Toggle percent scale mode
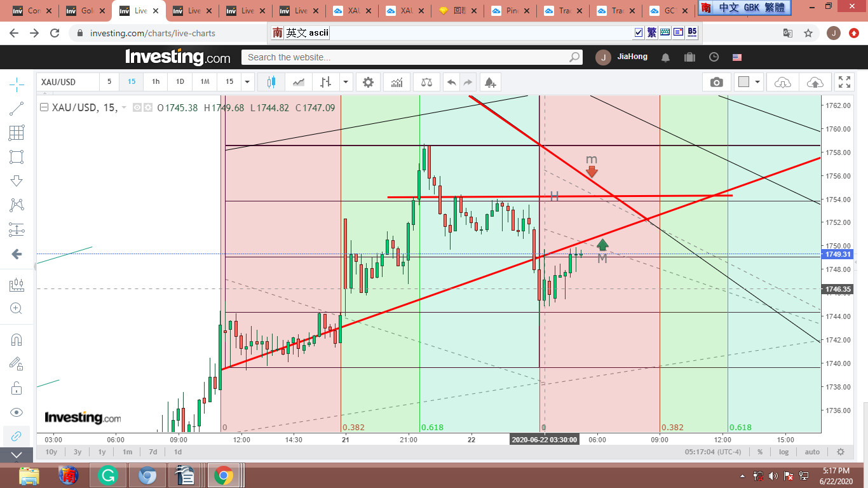868x488 pixels. (x=759, y=452)
